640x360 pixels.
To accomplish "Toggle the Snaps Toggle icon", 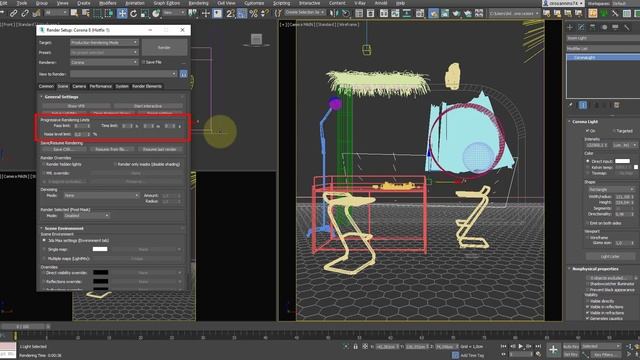I will pyautogui.click(x=231, y=13).
